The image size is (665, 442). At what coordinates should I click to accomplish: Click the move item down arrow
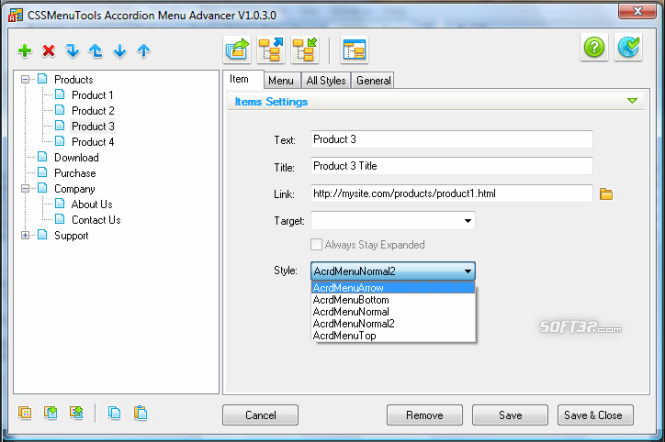tap(120, 51)
